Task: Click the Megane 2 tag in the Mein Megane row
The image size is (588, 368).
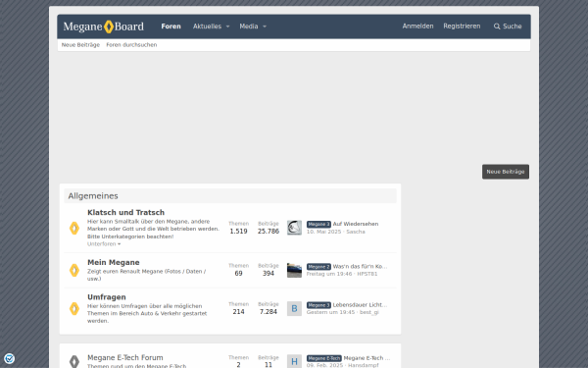Action: [x=318, y=267]
